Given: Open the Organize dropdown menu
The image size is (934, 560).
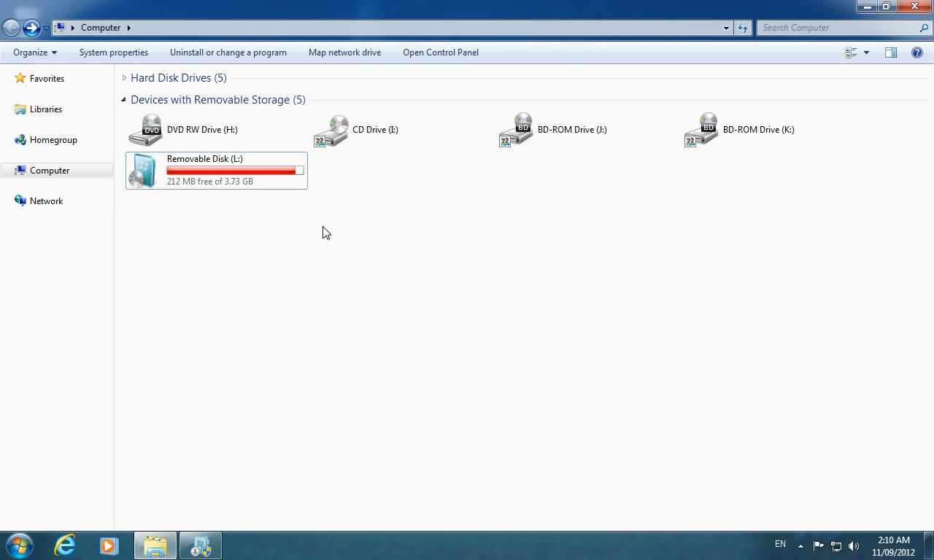Looking at the screenshot, I should coord(34,52).
